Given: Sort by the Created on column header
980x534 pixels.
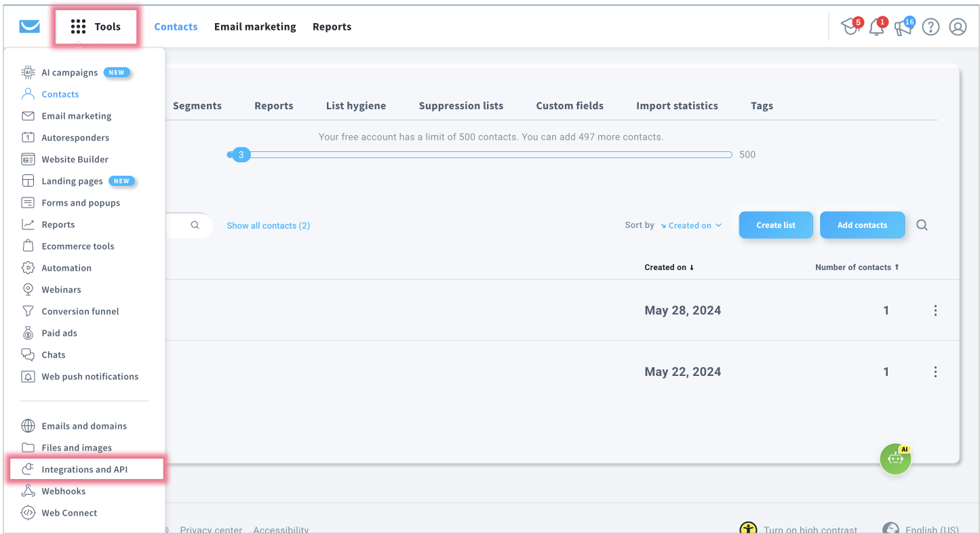Looking at the screenshot, I should tap(669, 267).
